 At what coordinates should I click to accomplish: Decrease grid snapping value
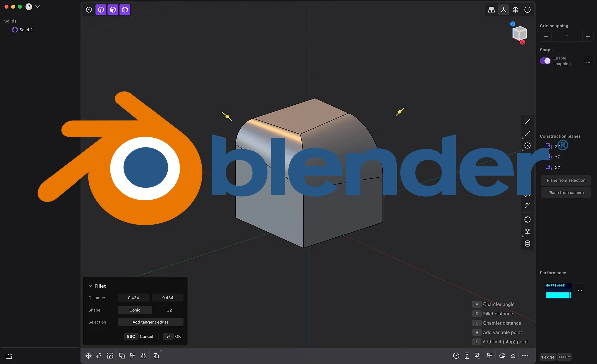pos(545,36)
